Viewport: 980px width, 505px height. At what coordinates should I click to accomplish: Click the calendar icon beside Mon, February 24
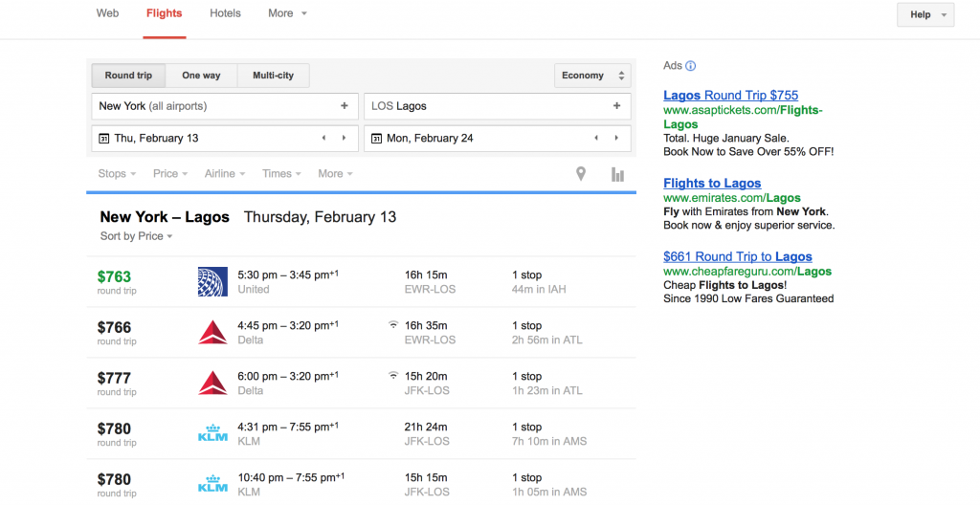click(x=376, y=138)
